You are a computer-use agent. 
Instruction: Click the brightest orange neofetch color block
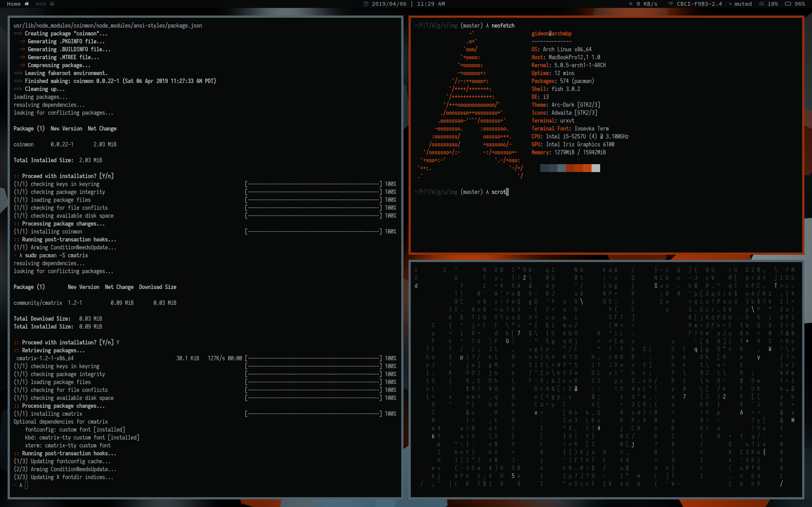pyautogui.click(x=587, y=168)
